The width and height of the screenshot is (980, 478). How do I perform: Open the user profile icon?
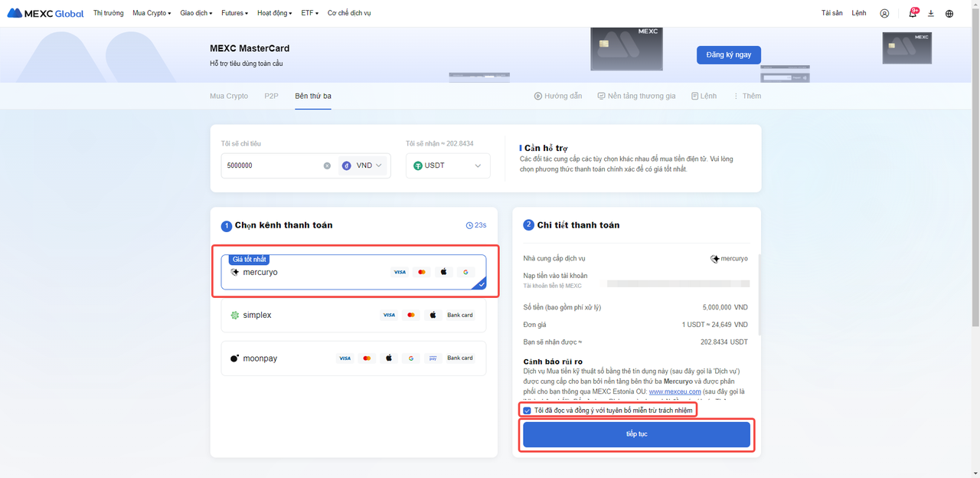tap(884, 13)
